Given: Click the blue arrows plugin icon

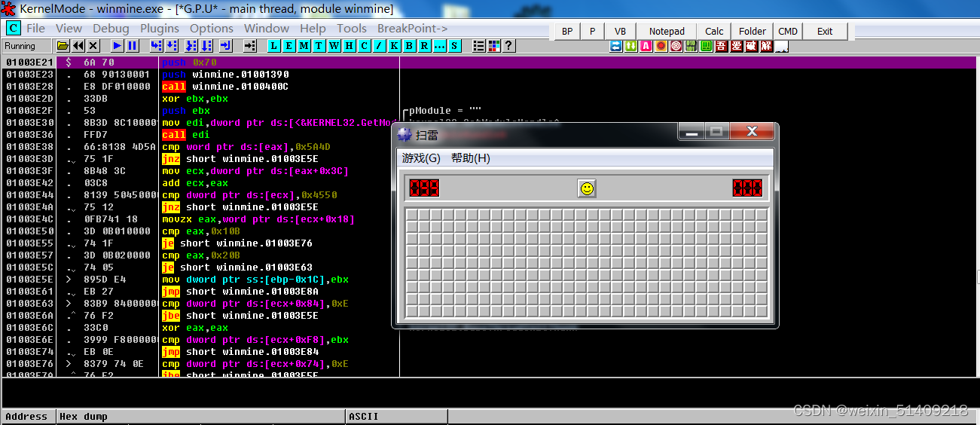Looking at the screenshot, I should point(616,46).
